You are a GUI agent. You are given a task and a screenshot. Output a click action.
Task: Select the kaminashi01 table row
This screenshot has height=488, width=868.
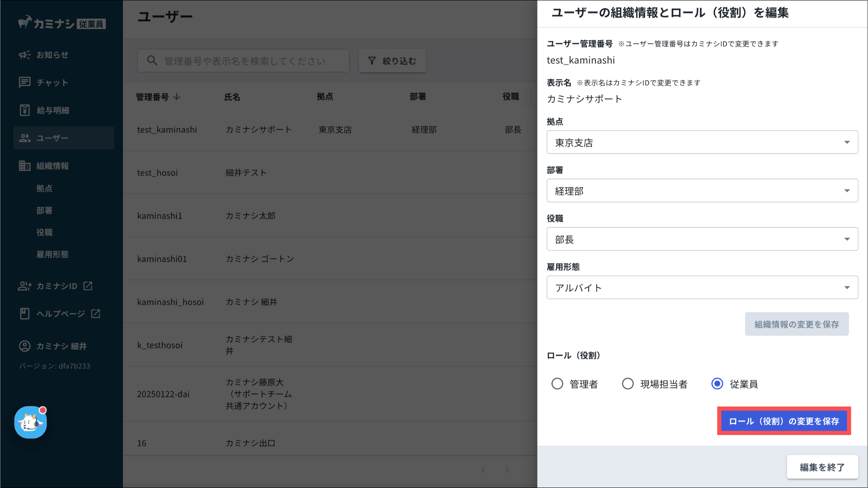point(330,259)
